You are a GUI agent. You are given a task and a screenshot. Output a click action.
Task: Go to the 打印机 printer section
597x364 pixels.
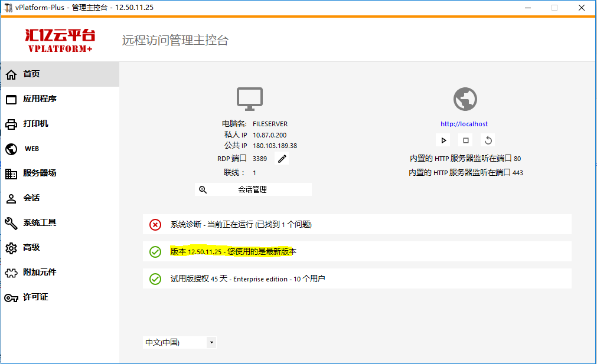(35, 124)
